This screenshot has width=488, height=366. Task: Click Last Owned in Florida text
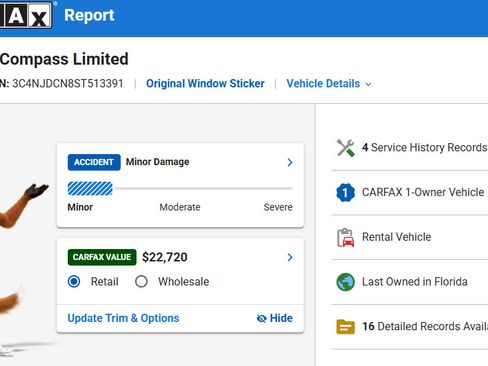point(415,282)
